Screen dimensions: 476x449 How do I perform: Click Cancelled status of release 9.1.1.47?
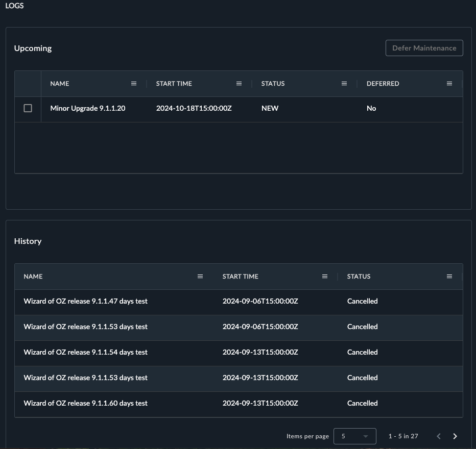(363, 301)
